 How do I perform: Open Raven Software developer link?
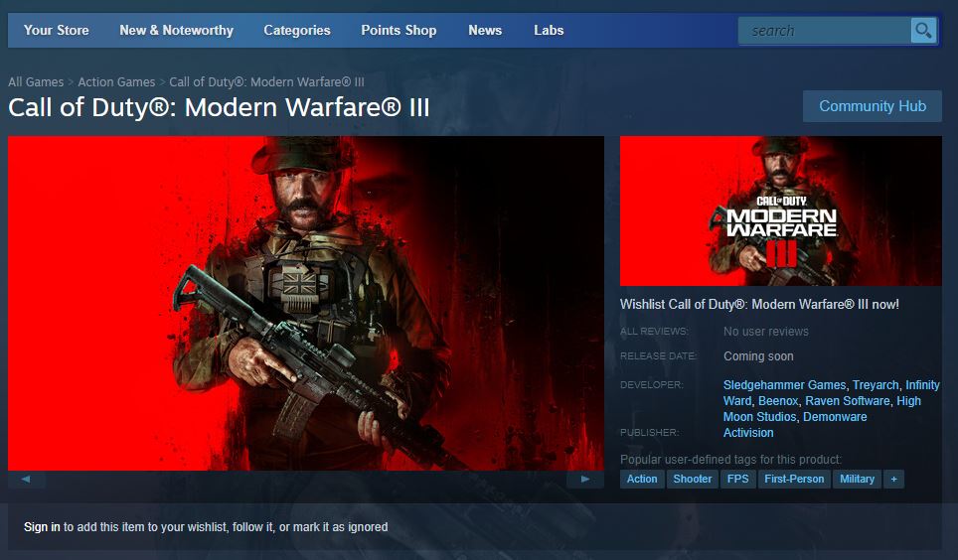(x=848, y=401)
